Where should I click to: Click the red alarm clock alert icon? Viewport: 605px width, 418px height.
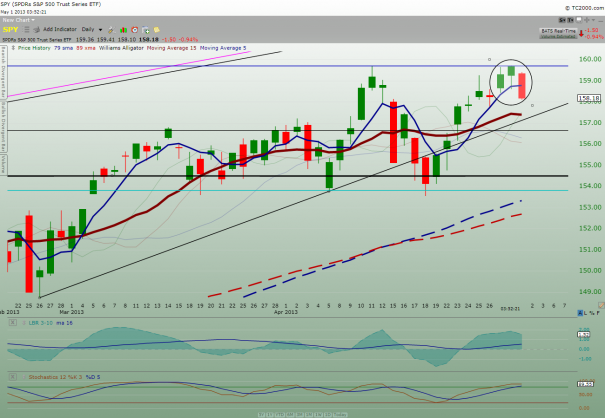[135, 30]
